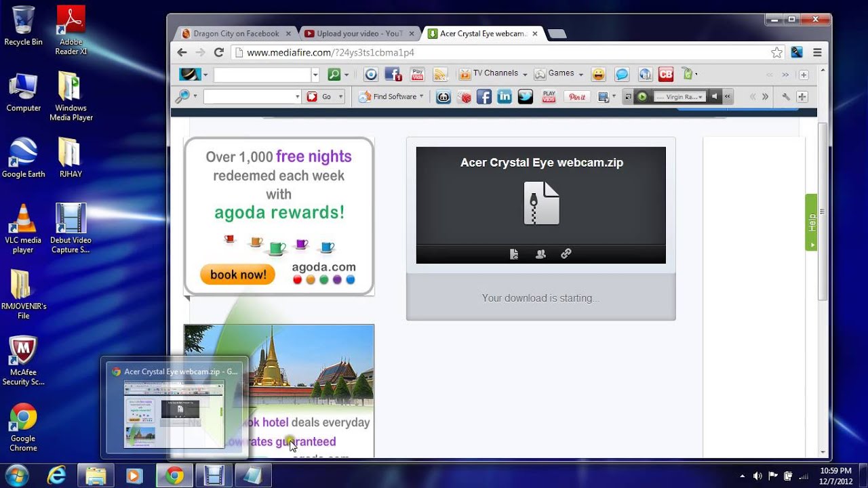Click the radio player pop-out icon
The width and height of the screenshot is (868, 488).
pos(628,97)
